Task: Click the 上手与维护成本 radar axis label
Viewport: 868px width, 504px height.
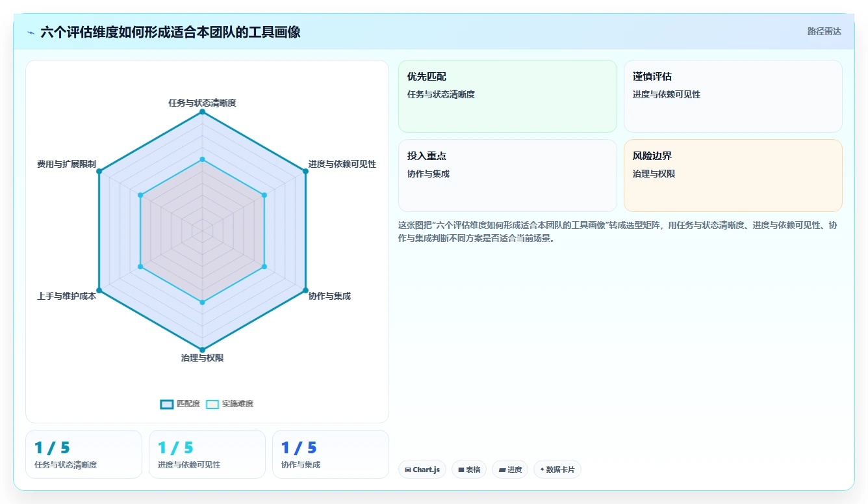Action: point(66,296)
